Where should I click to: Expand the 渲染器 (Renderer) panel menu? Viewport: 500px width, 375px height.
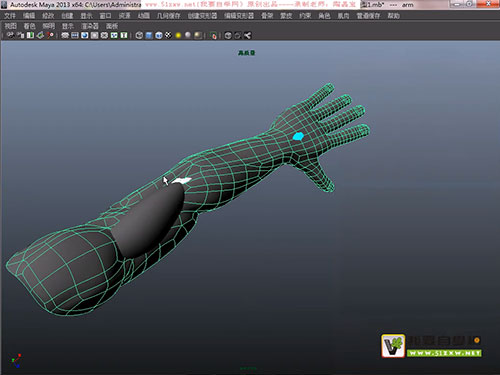click(x=90, y=26)
